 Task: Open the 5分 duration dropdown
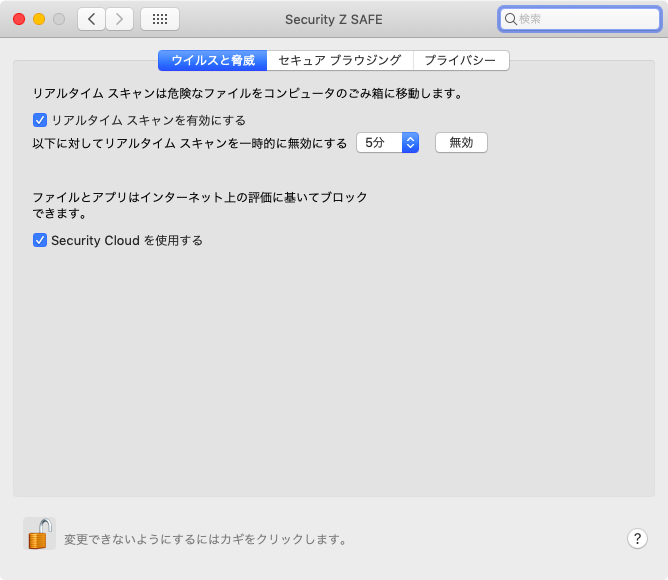point(386,143)
